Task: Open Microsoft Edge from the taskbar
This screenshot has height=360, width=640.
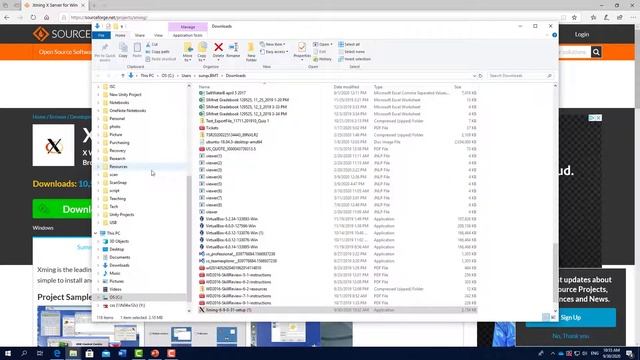Action: pyautogui.click(x=57, y=353)
